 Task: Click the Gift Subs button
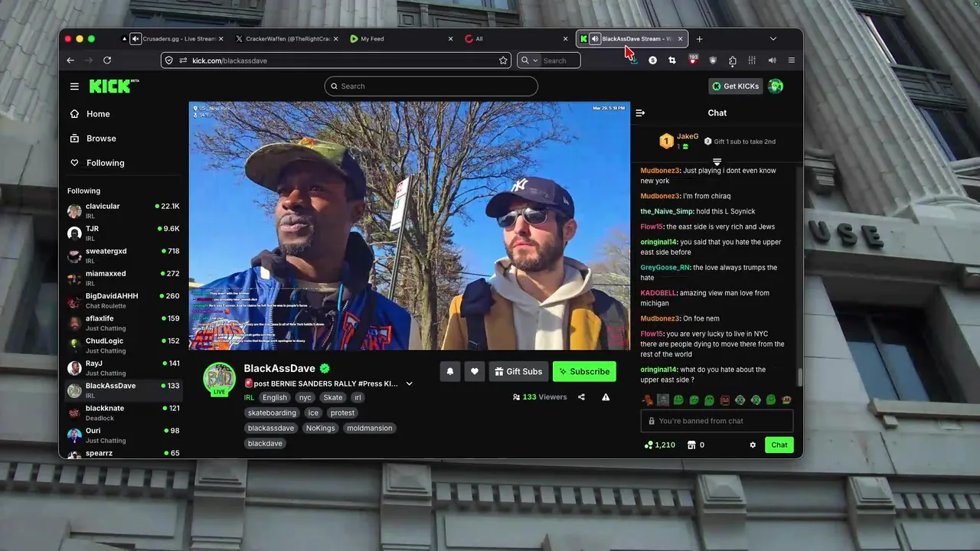pos(518,371)
